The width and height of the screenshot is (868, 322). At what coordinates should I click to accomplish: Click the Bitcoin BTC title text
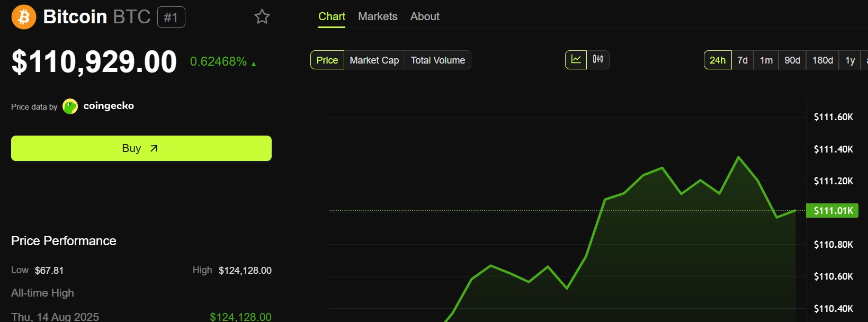97,17
